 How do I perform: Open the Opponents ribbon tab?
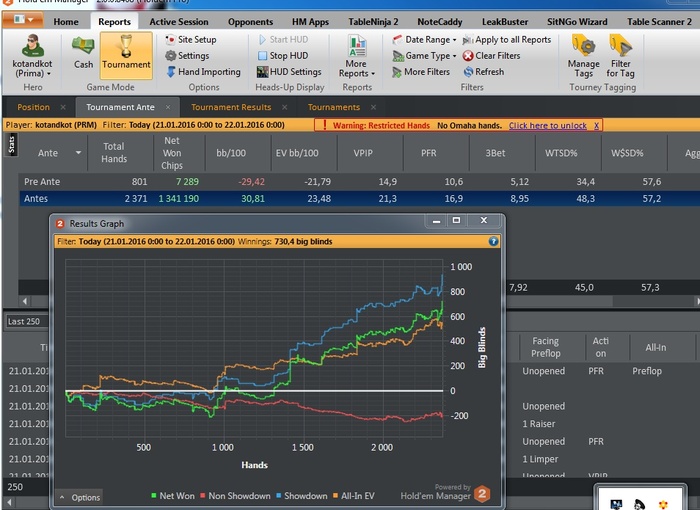point(250,22)
